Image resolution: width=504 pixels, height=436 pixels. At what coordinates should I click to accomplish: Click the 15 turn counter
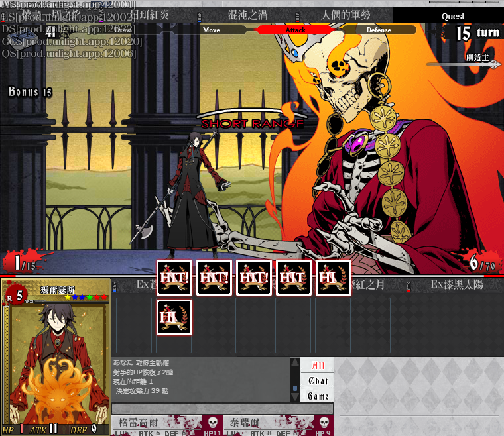point(477,32)
